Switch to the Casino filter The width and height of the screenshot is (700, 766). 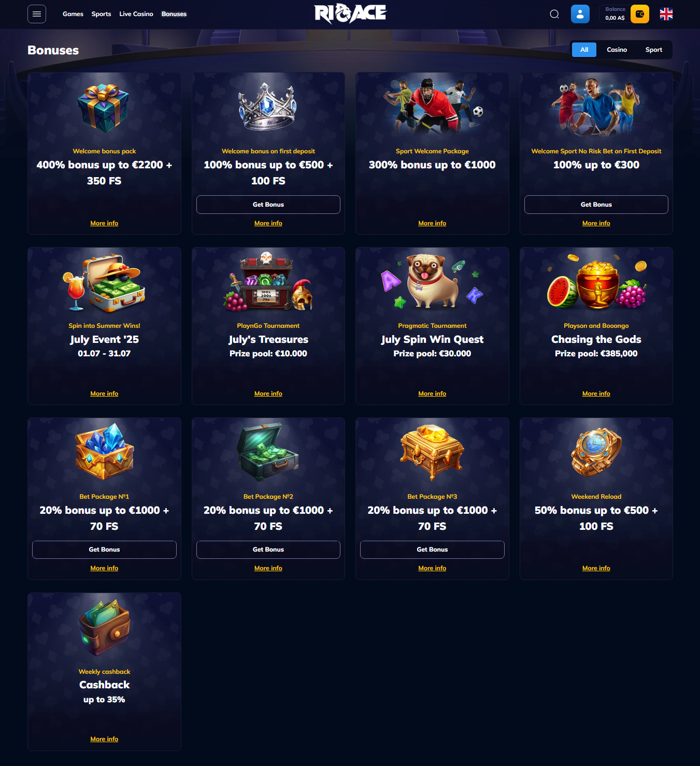point(617,50)
